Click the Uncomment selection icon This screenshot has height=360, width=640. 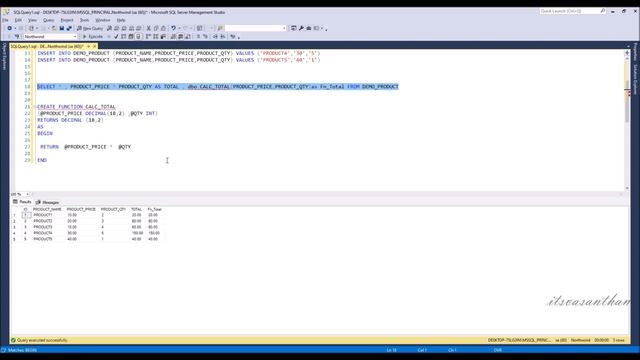(x=205, y=37)
